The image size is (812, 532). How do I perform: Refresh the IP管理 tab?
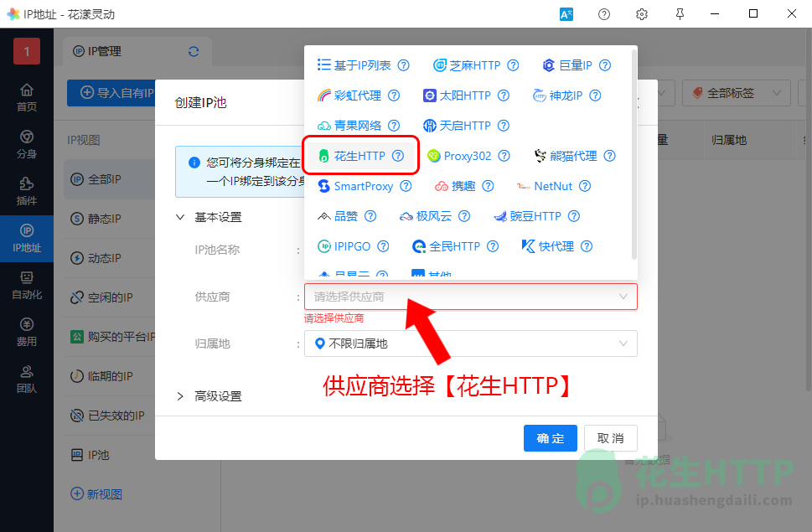194,52
